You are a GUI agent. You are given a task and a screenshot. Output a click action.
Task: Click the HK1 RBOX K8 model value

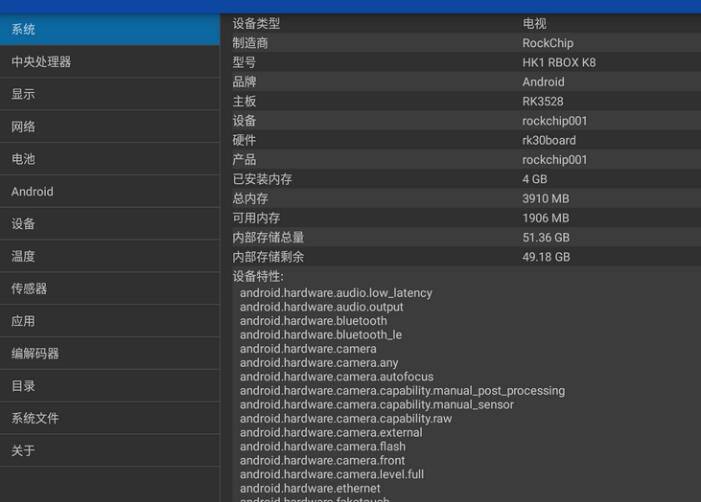[x=559, y=63]
